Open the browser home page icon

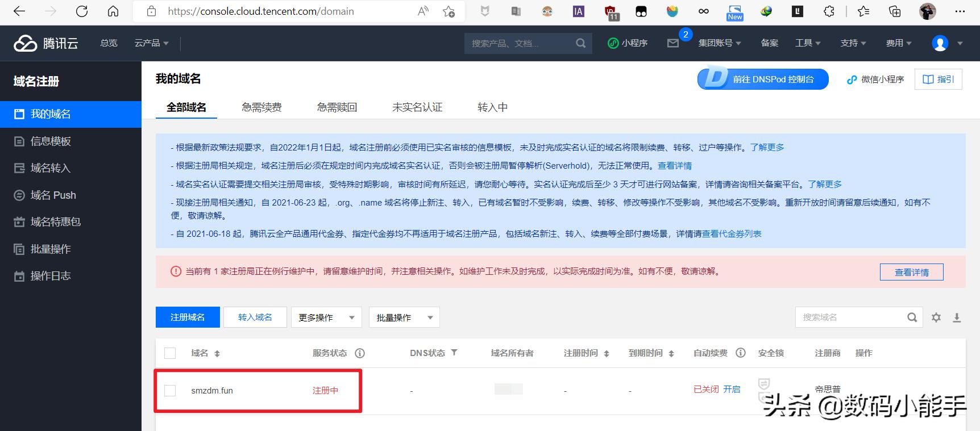[113, 11]
